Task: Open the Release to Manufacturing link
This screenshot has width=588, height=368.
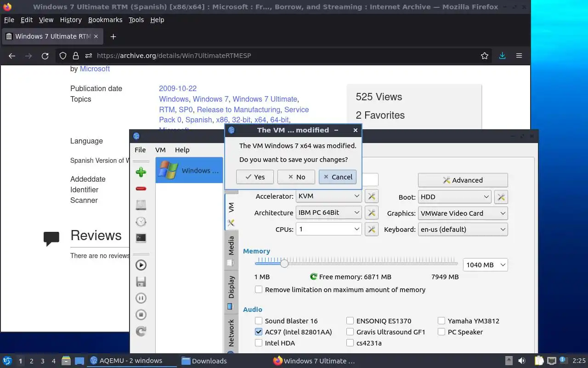Action: click(238, 110)
